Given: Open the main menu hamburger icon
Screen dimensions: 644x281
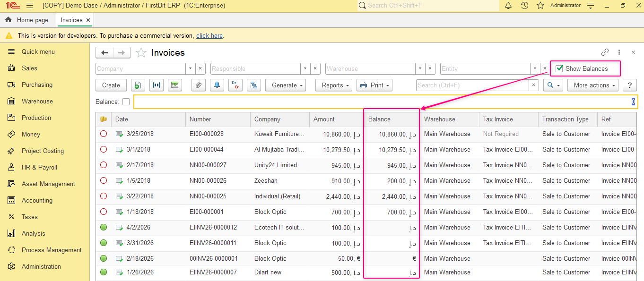Looking at the screenshot, I should [x=30, y=6].
